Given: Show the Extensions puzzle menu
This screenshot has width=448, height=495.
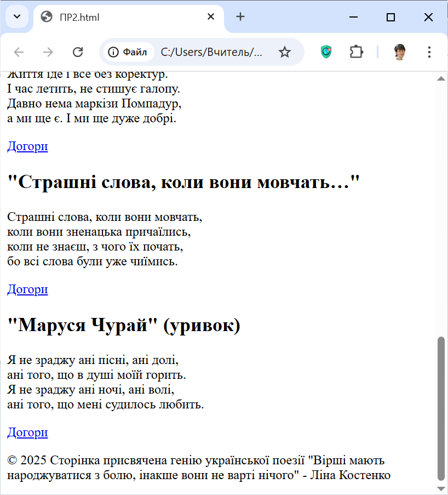Looking at the screenshot, I should 357,52.
